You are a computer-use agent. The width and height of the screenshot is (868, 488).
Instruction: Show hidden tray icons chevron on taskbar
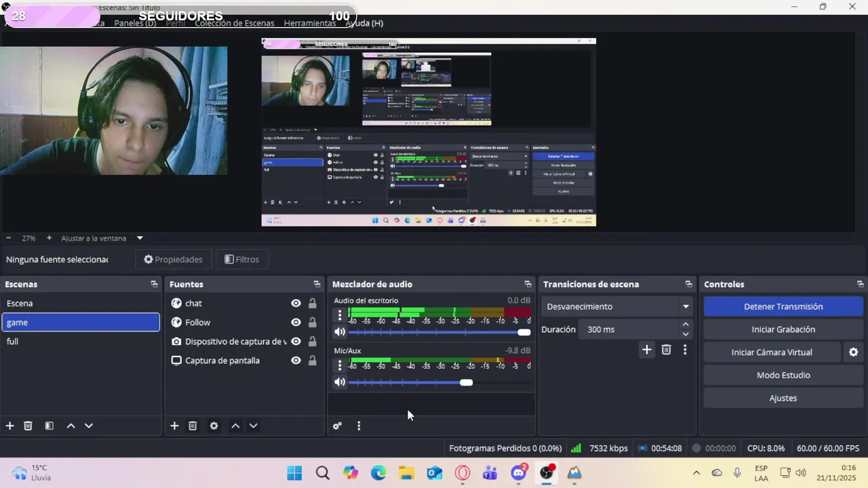click(x=696, y=472)
